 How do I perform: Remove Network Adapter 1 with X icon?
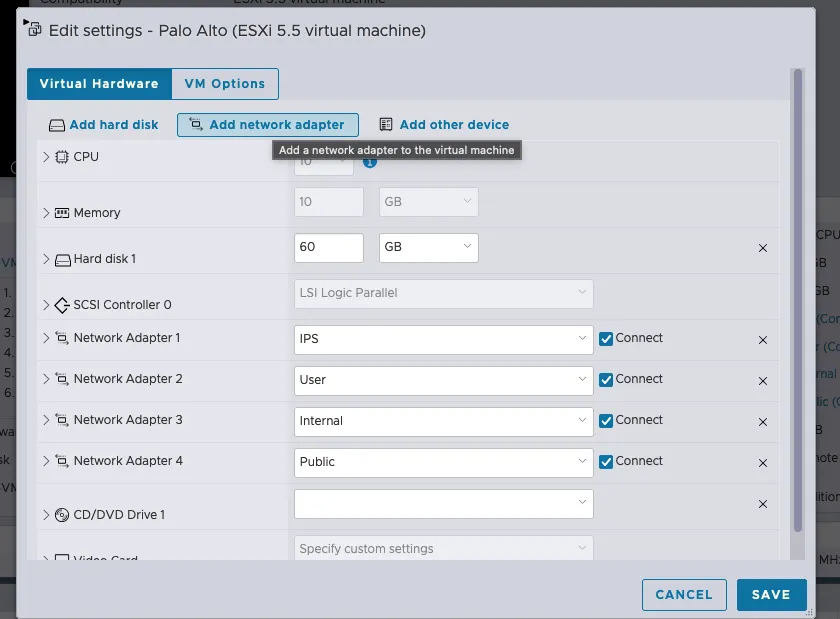point(763,340)
